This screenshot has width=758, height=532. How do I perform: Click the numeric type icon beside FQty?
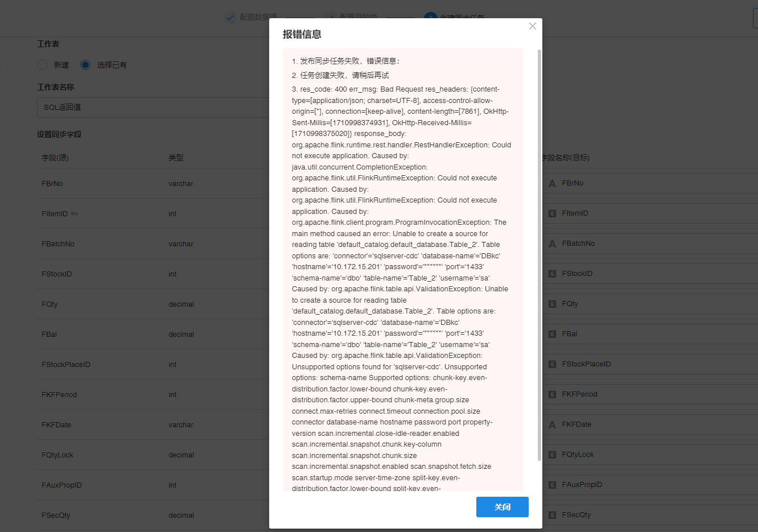pyautogui.click(x=552, y=304)
